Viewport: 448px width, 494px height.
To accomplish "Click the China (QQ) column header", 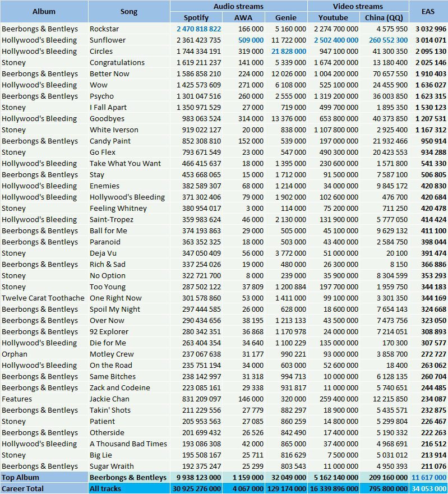I will (384, 17).
